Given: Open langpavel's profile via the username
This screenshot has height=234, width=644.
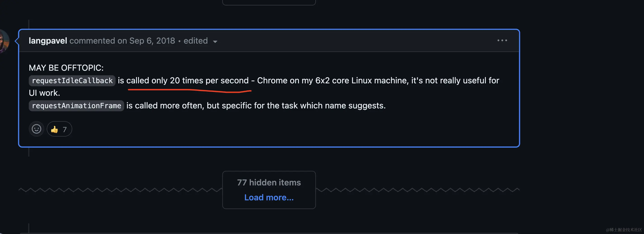Looking at the screenshot, I should 48,41.
